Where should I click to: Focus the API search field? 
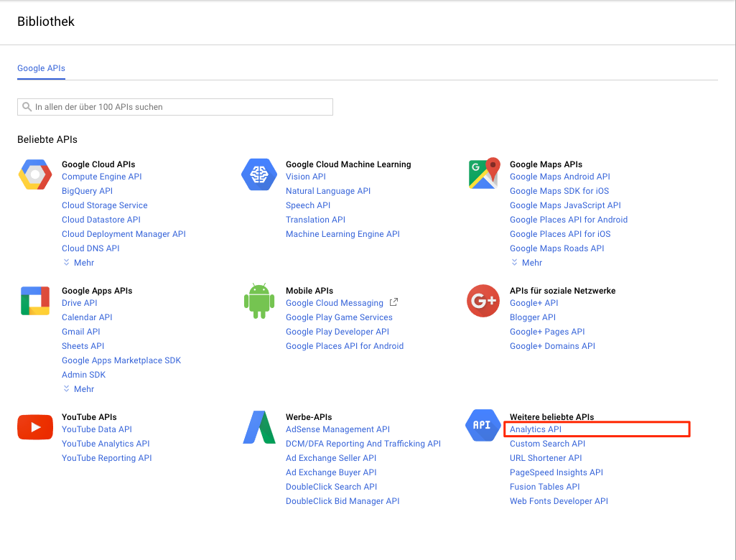pyautogui.click(x=175, y=107)
